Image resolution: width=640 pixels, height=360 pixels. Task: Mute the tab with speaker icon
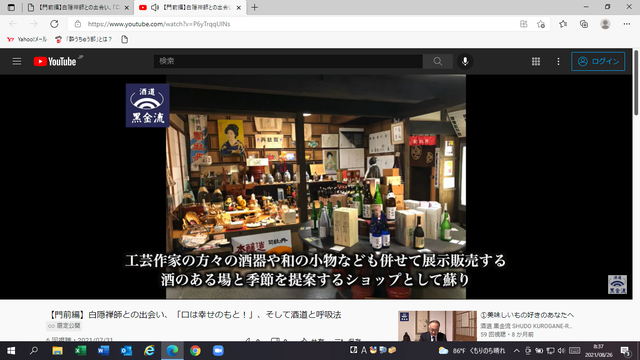[155, 7]
